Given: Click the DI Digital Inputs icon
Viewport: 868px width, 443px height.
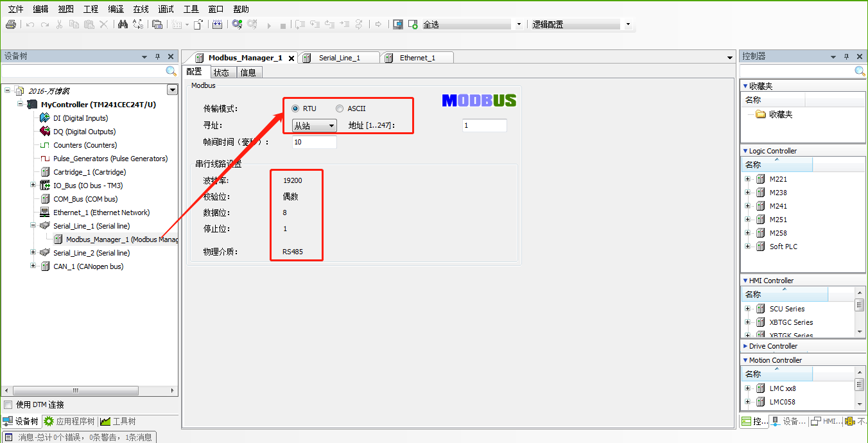Looking at the screenshot, I should pos(45,118).
